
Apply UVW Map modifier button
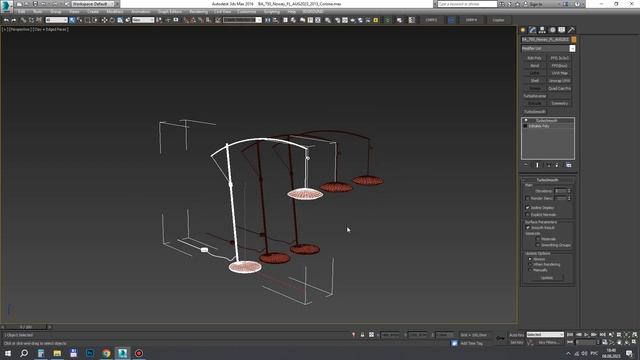point(560,73)
